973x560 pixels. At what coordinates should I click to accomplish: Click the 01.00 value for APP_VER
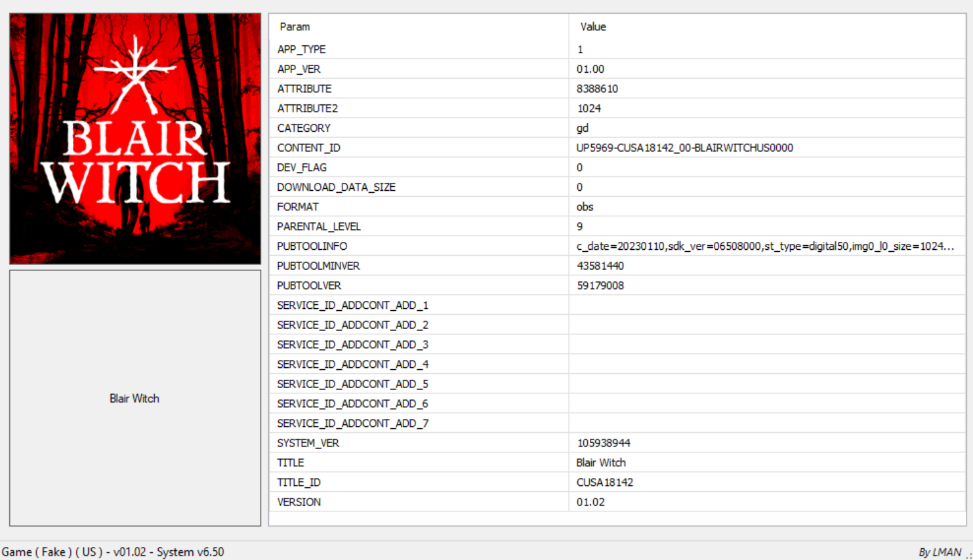[590, 69]
